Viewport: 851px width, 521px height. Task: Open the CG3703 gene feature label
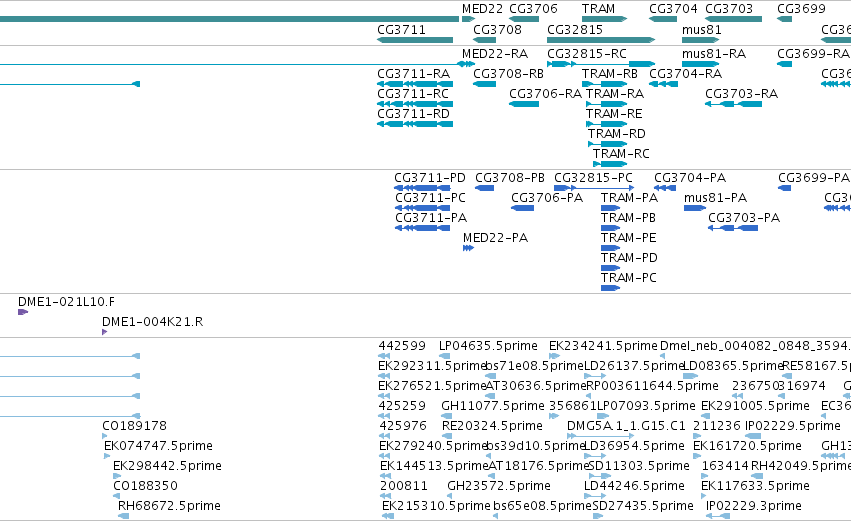pyautogui.click(x=729, y=9)
